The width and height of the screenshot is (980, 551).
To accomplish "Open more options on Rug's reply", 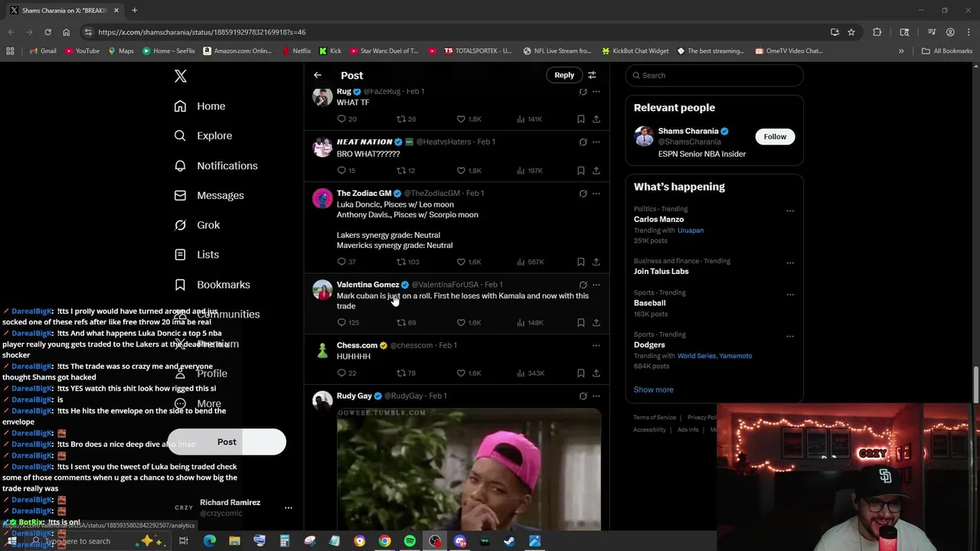I will (596, 92).
